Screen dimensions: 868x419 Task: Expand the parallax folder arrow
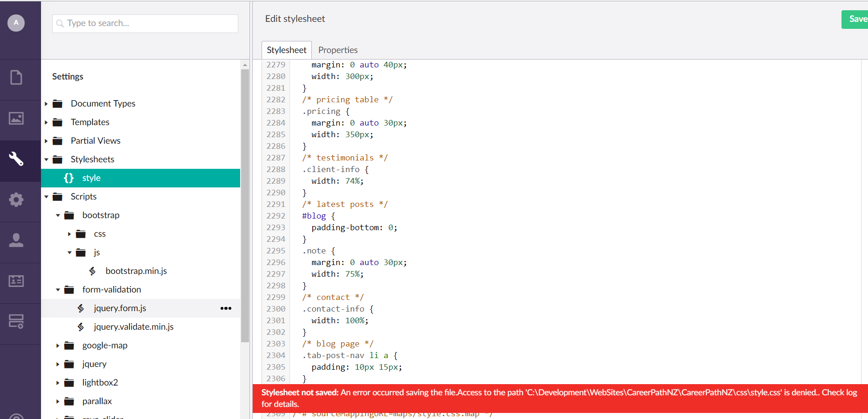pyautogui.click(x=58, y=401)
